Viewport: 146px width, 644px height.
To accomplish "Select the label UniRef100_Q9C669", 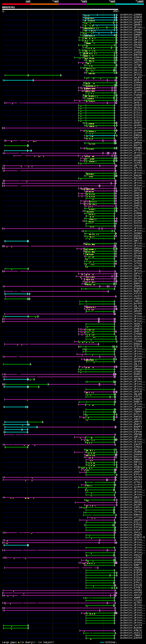I will tap(131, 42).
